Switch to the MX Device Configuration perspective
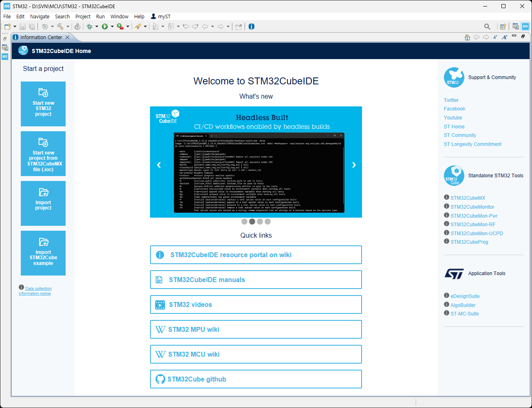The height and width of the screenshot is (408, 532). [525, 26]
